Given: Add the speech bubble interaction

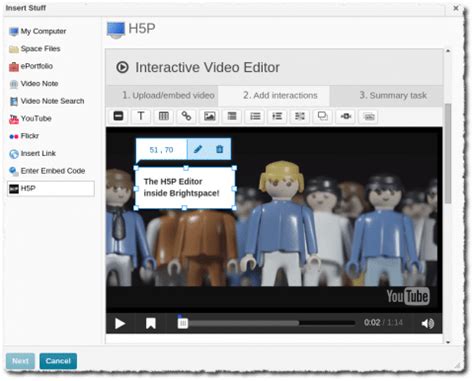Looking at the screenshot, I should pos(323,116).
